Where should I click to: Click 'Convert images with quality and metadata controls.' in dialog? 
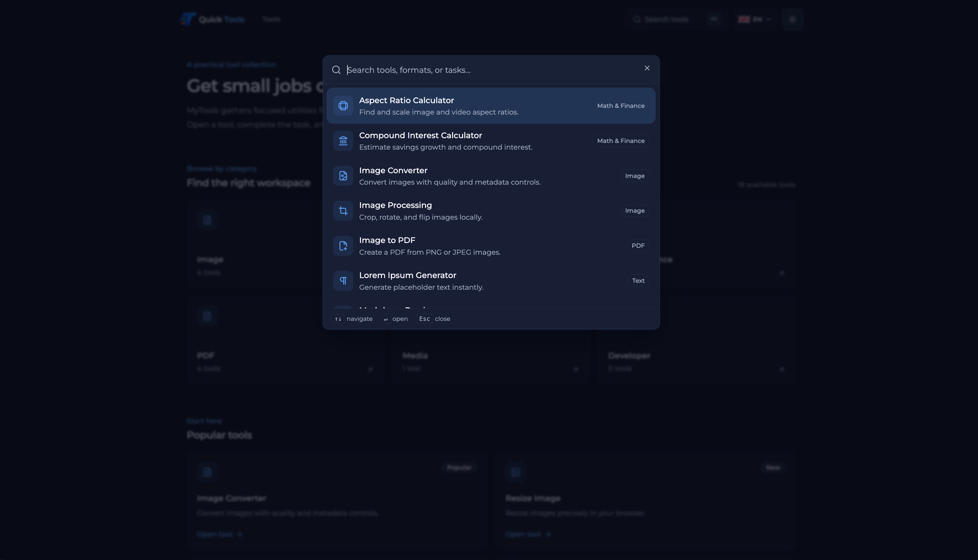point(450,182)
